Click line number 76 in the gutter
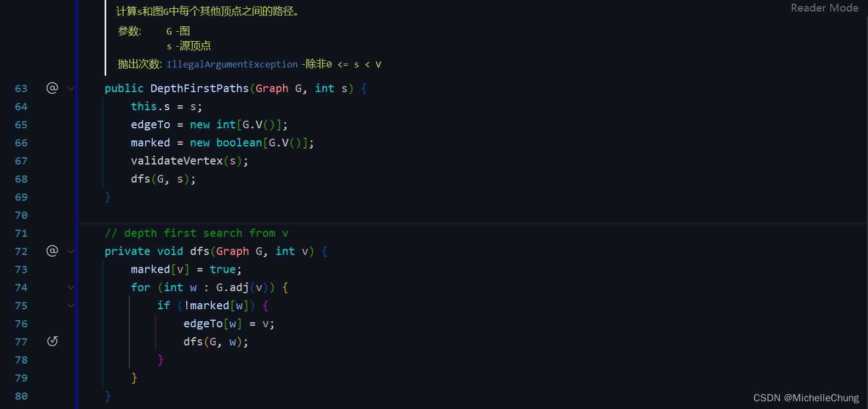 coord(21,323)
